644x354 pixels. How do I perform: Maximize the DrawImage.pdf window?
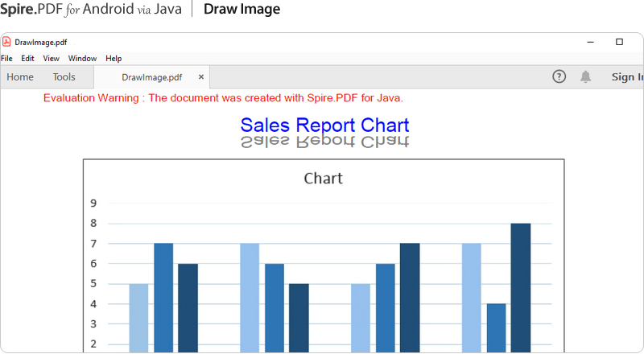pos(619,42)
